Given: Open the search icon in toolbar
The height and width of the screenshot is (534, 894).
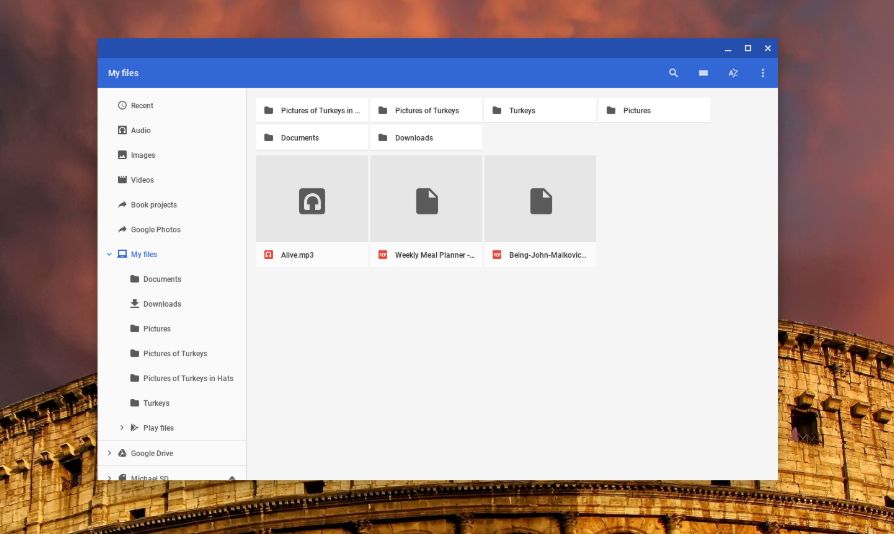Looking at the screenshot, I should click(x=673, y=73).
